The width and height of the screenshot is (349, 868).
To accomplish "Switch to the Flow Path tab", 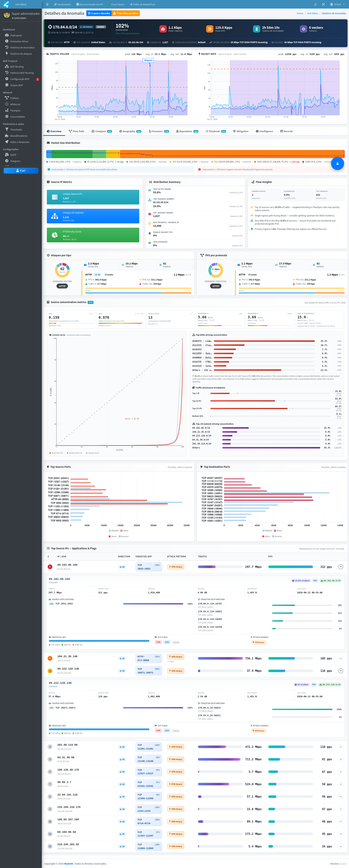I will pyautogui.click(x=76, y=131).
